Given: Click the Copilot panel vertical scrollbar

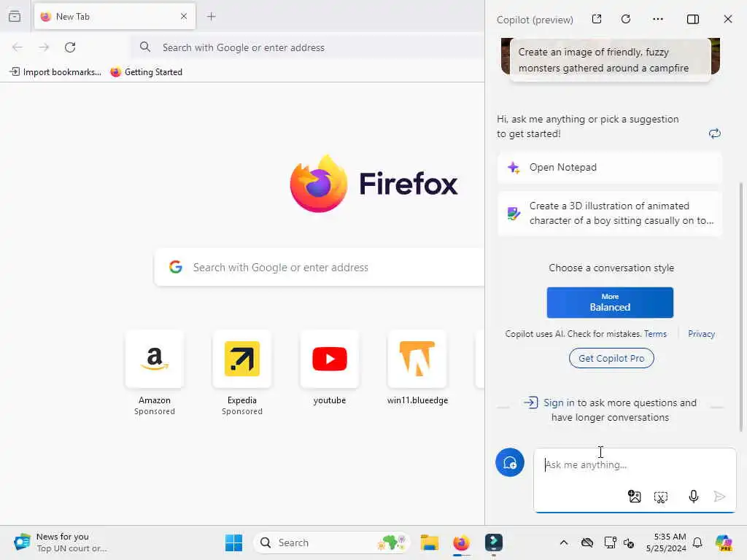Looking at the screenshot, I should coord(741,307).
